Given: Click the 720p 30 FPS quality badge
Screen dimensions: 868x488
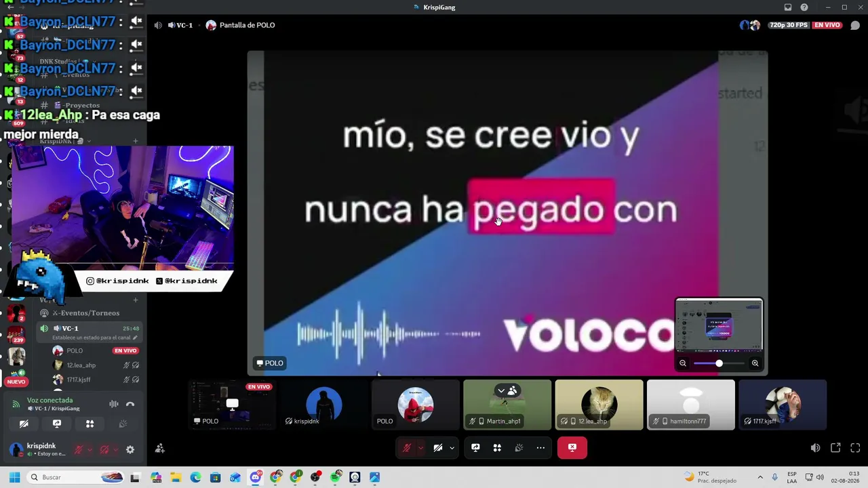Looking at the screenshot, I should click(789, 25).
